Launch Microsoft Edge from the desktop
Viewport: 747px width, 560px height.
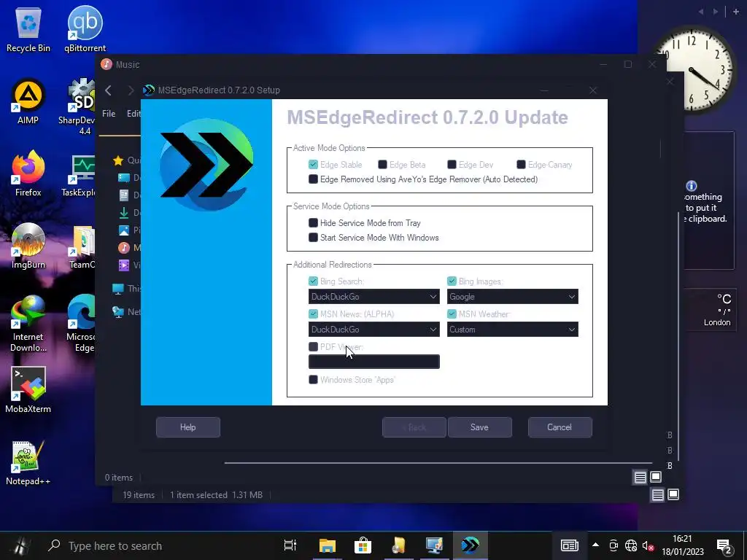click(x=81, y=324)
